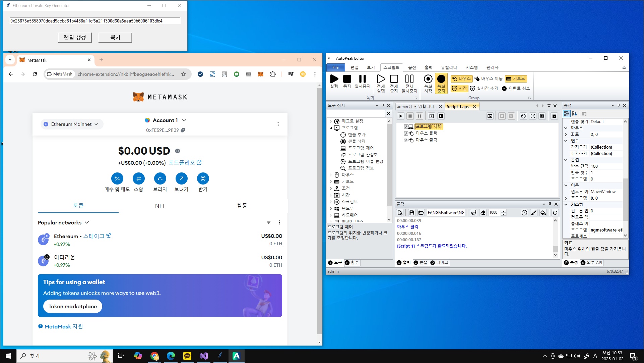Open Microsoft Edge from the taskbar
The width and height of the screenshot is (644, 363).
(171, 356)
